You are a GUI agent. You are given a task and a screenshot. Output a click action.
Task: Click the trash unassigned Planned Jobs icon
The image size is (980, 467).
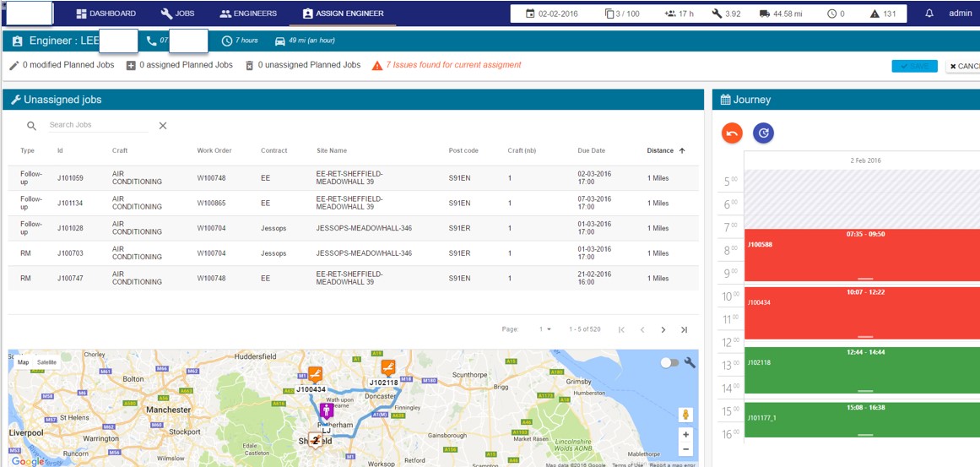click(x=249, y=65)
